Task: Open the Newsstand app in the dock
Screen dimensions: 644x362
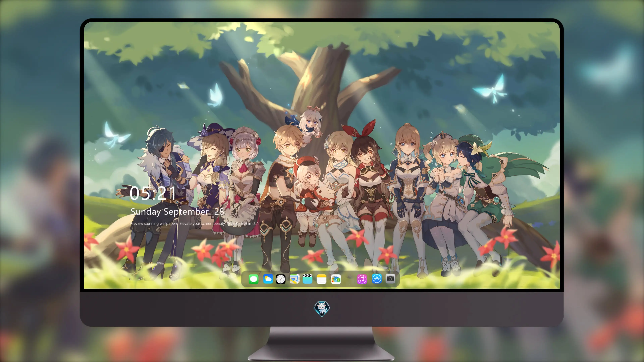Action: coord(336,279)
